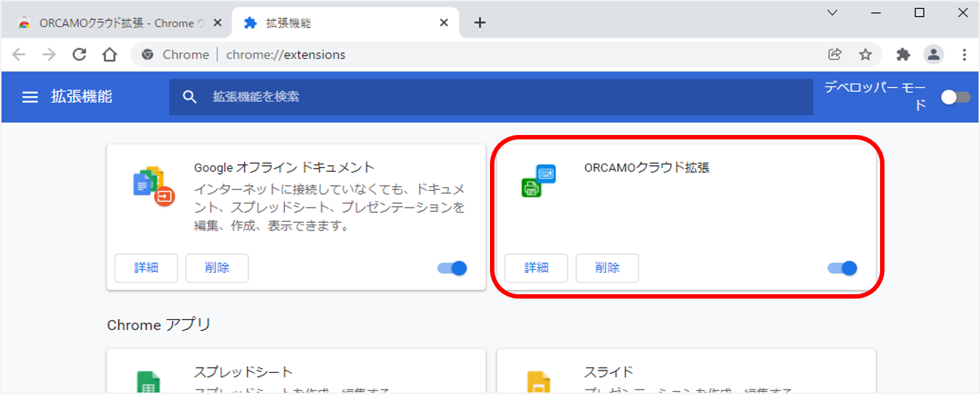Switch to the ORCAMOクラウド拡張 browser tab
This screenshot has width=980, height=394.
116,23
